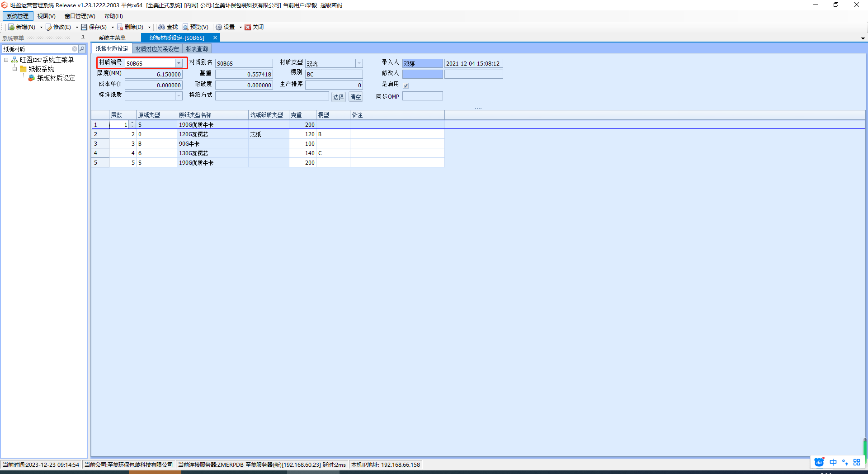This screenshot has width=868, height=474.
Task: Click the 纸板材质设定 tree node icon
Action: tap(32, 78)
